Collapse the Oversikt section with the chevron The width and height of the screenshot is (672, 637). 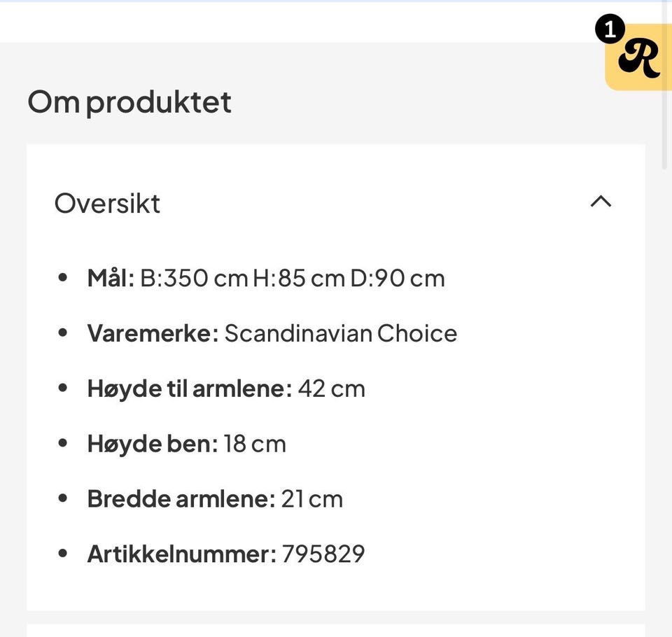pos(601,202)
